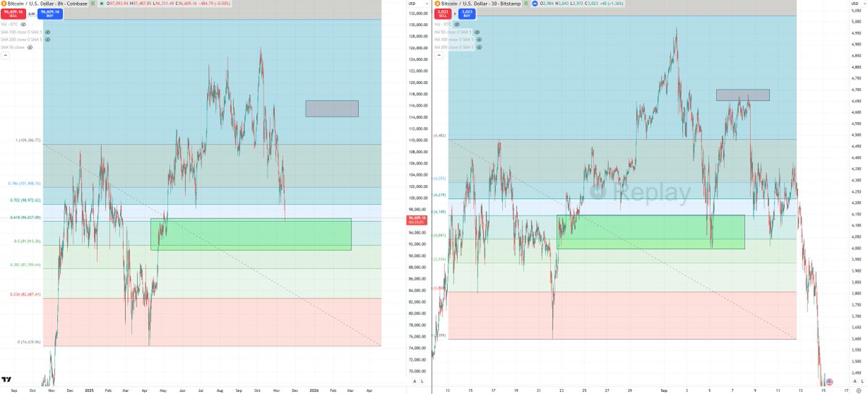Screen dimensions: 868x394
Task: Click the replay mode round icon on Bitstamp chart
Action: click(535, 4)
